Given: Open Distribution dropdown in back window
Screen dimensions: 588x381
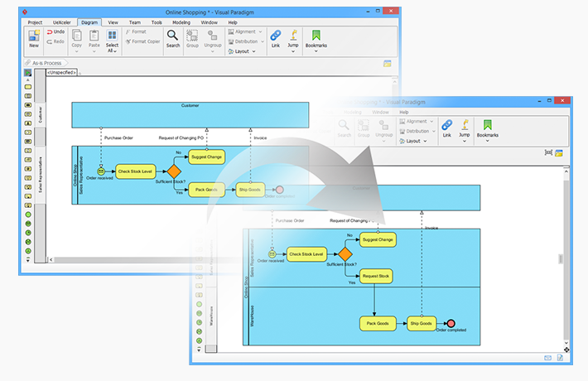Looking at the screenshot, I should coord(246,41).
